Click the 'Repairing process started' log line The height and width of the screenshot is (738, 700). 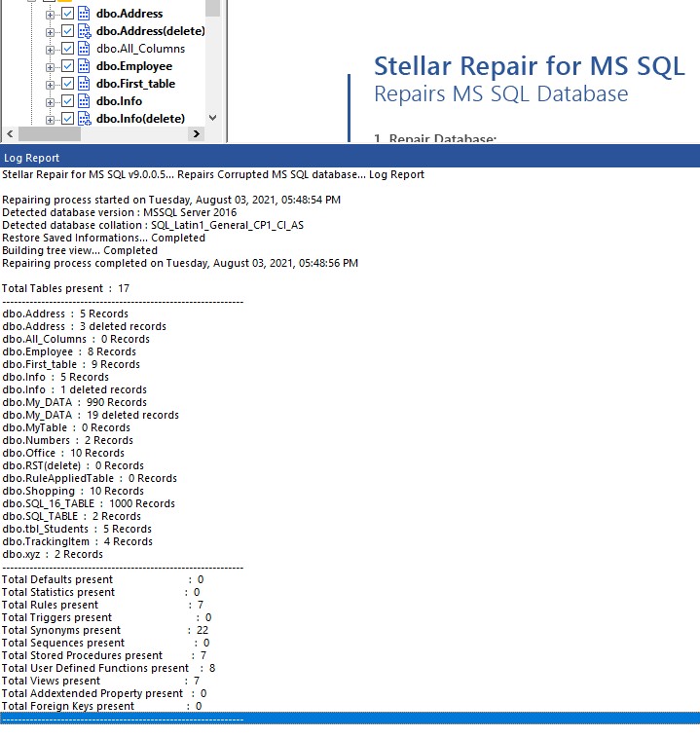tap(171, 200)
